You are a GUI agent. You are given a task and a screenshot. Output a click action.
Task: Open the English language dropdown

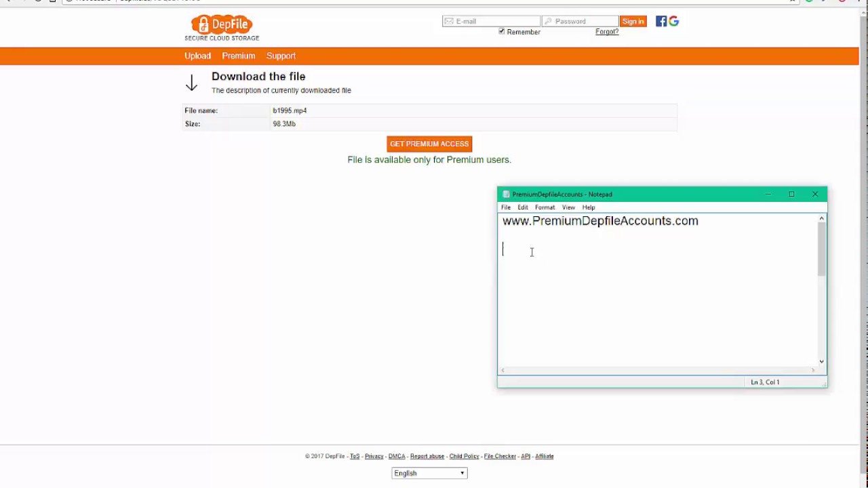(x=429, y=473)
